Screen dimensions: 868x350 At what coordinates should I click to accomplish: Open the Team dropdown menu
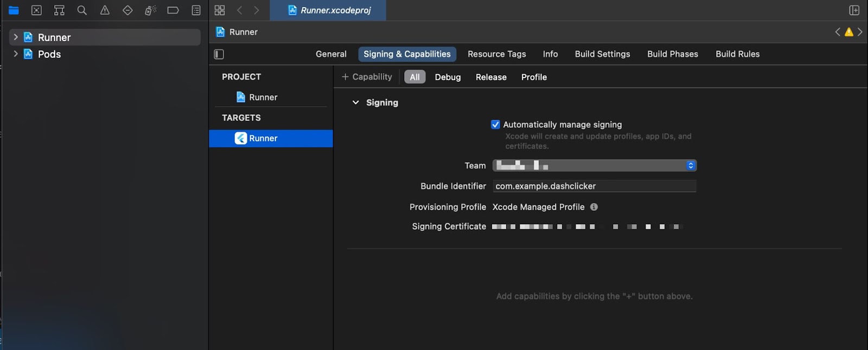point(594,166)
